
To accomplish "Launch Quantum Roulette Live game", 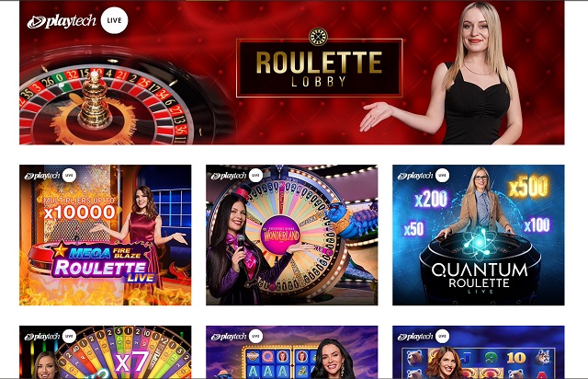I will [478, 235].
